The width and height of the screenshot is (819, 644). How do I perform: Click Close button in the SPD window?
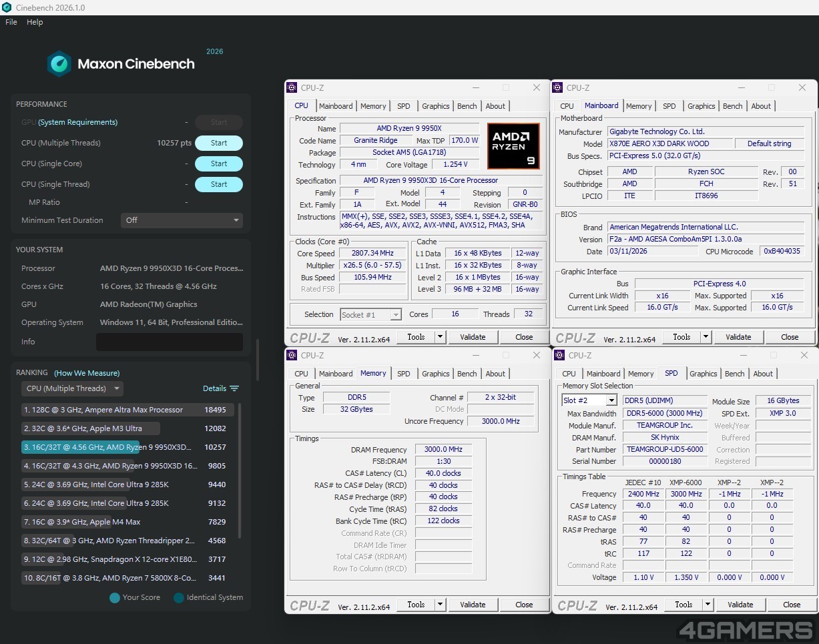[792, 605]
